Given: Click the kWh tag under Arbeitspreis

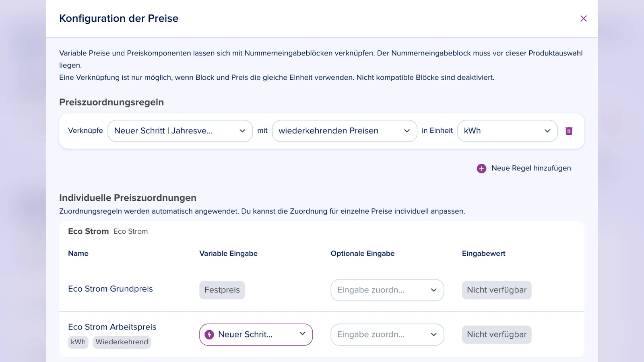Looking at the screenshot, I should tap(78, 342).
